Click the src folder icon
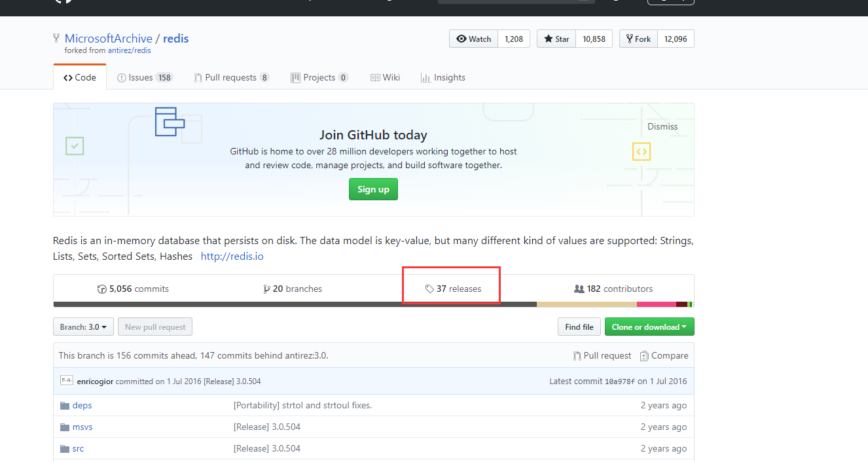Image resolution: width=868 pixels, height=462 pixels. click(65, 448)
